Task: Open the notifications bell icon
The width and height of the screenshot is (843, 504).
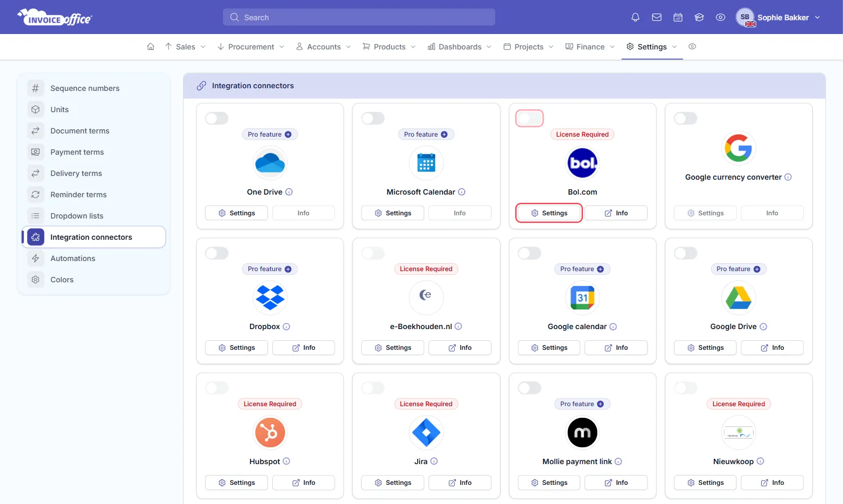Action: (635, 18)
